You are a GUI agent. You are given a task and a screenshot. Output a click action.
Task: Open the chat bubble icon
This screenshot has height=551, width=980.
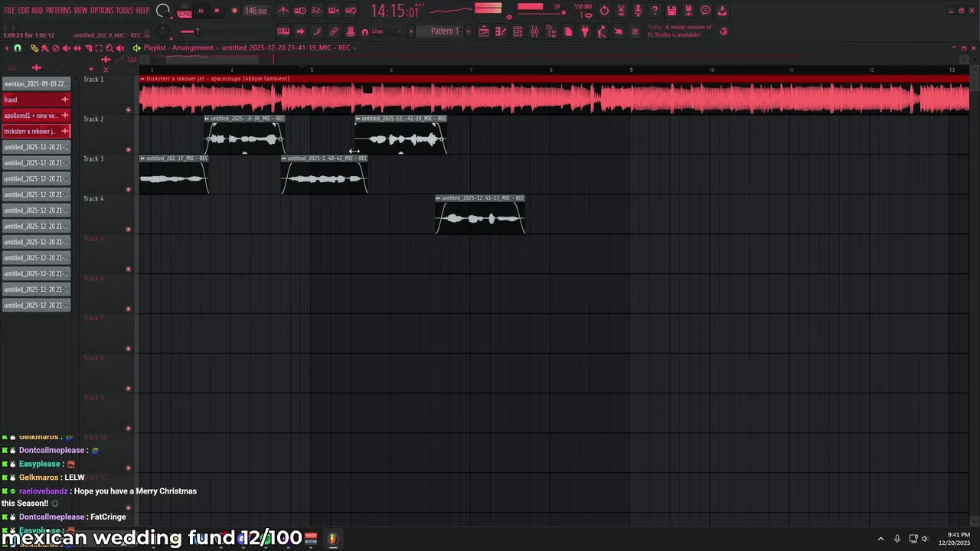click(705, 11)
